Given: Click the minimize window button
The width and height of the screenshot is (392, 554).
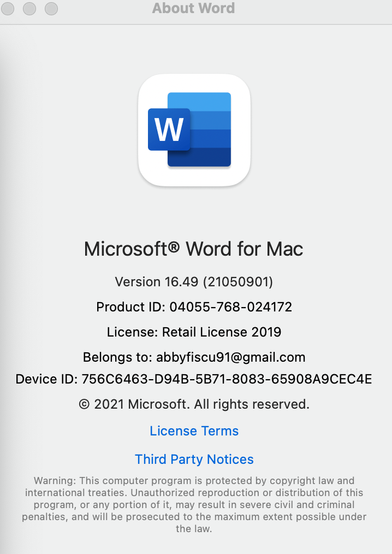Looking at the screenshot, I should [29, 9].
